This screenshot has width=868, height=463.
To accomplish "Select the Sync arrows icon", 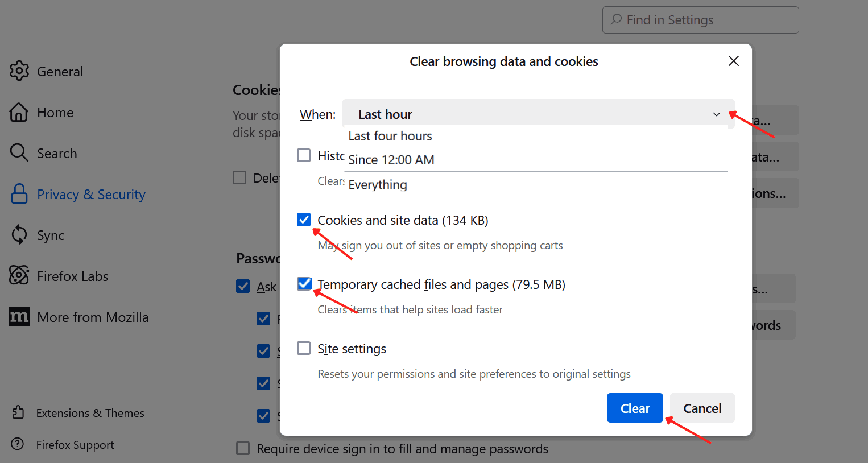I will click(19, 235).
